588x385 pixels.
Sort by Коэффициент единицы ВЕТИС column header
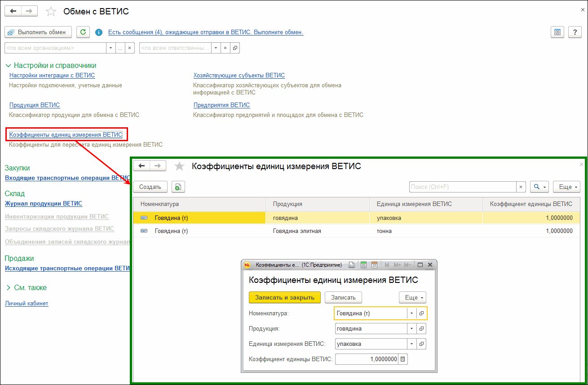click(531, 204)
